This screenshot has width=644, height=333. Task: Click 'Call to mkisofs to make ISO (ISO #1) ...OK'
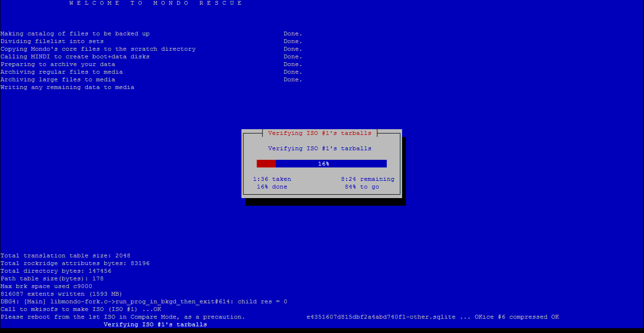(x=81, y=309)
